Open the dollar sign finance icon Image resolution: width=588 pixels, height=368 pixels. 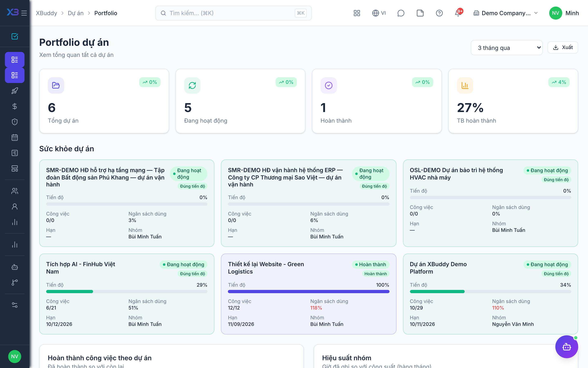click(x=14, y=106)
